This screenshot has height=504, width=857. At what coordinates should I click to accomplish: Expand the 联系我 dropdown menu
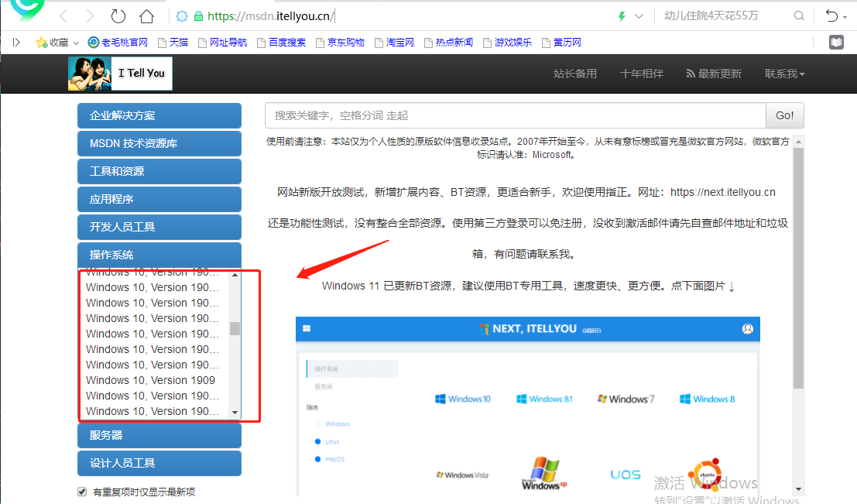tap(784, 74)
